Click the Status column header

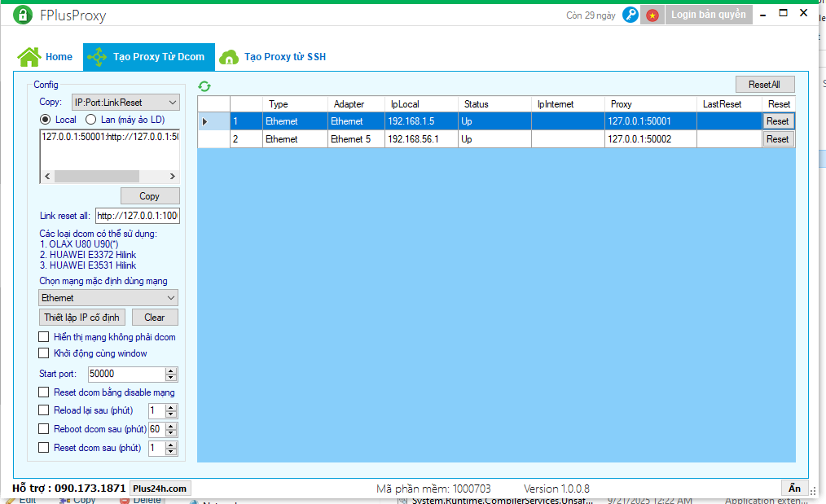pos(494,104)
